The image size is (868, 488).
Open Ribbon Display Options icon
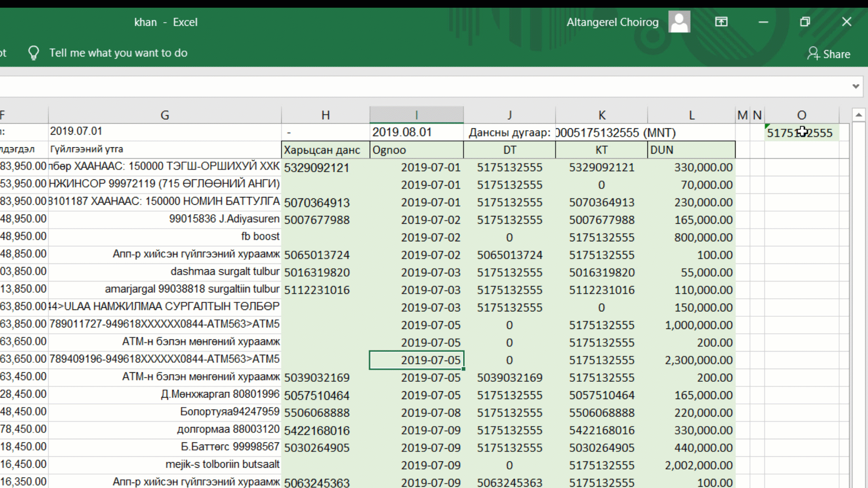(721, 22)
